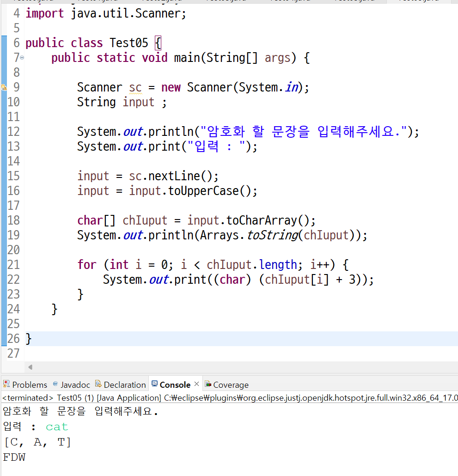This screenshot has height=476, width=458.
Task: Click the closing brace on line 26
Action: pos(29,339)
